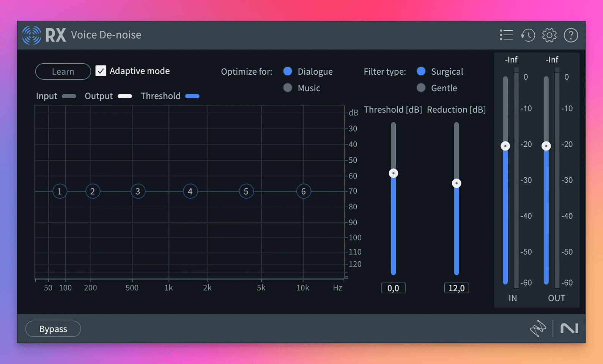The height and width of the screenshot is (364, 603).
Task: Select Dialogue optimization option
Action: click(x=288, y=71)
